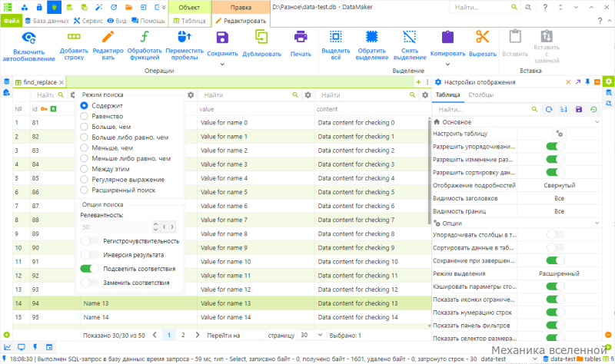Open the Вид menu
Viewport: 615px width, 364px height.
117,21
